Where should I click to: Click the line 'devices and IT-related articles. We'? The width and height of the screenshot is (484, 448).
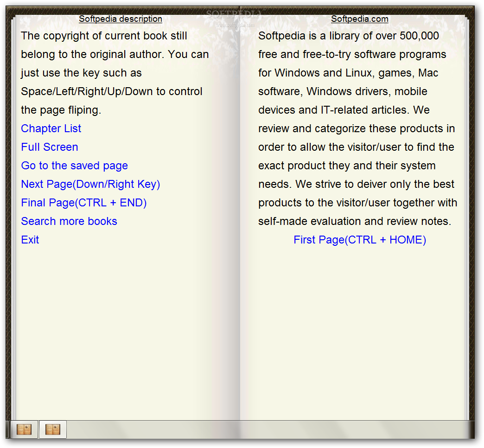pos(344,110)
